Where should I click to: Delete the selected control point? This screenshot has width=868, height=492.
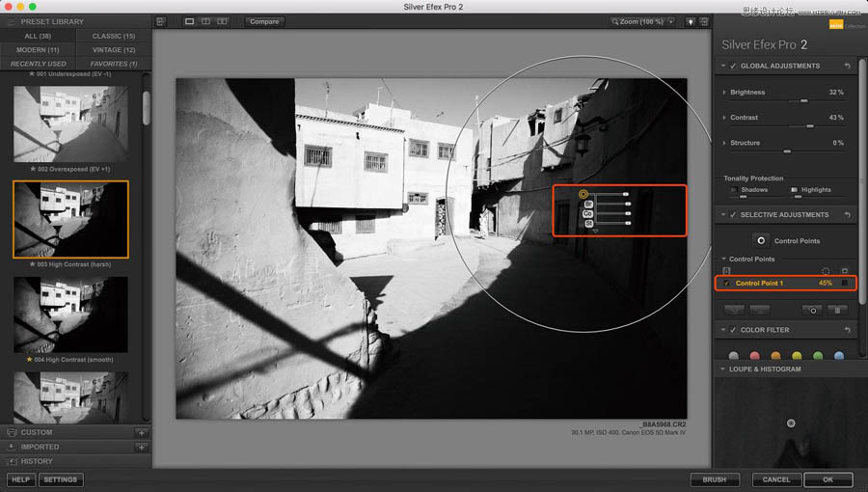tap(837, 310)
